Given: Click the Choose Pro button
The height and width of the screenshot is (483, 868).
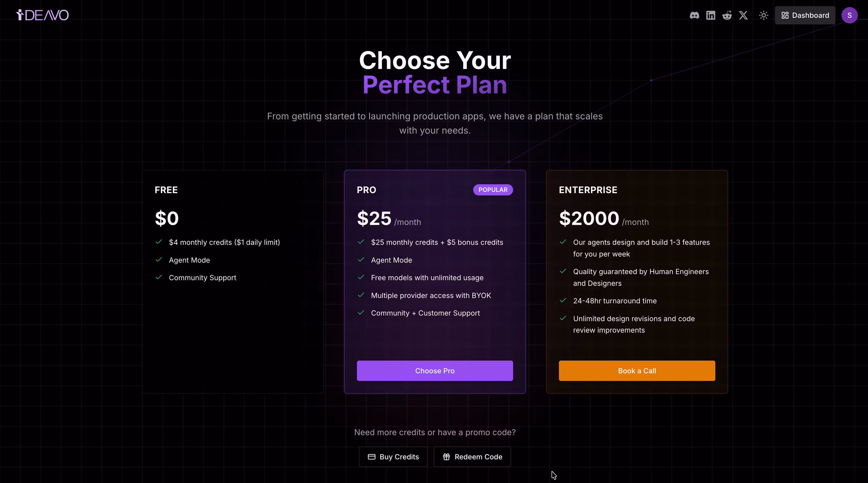Looking at the screenshot, I should coord(435,371).
